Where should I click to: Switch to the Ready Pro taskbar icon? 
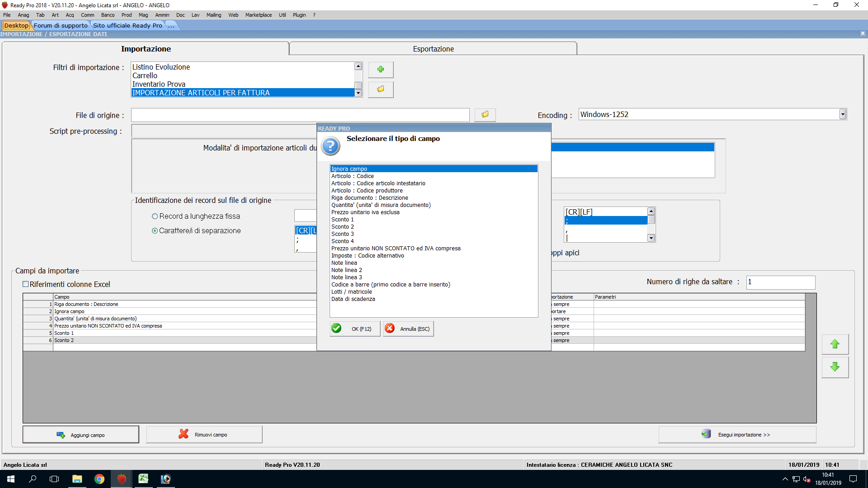(x=122, y=479)
